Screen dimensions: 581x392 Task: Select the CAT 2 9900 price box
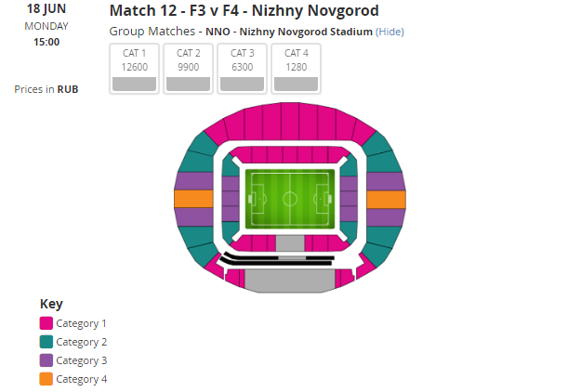click(x=188, y=69)
